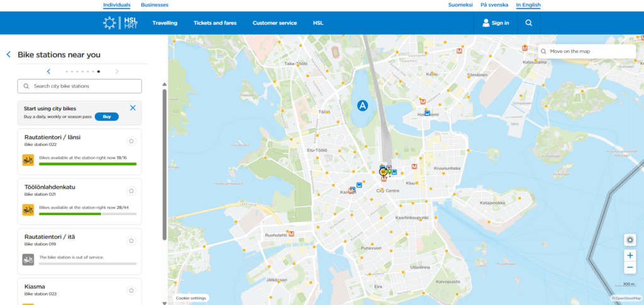Viewport: 644px width, 305px height.
Task: Select the Businesses tab
Action: [x=154, y=5]
